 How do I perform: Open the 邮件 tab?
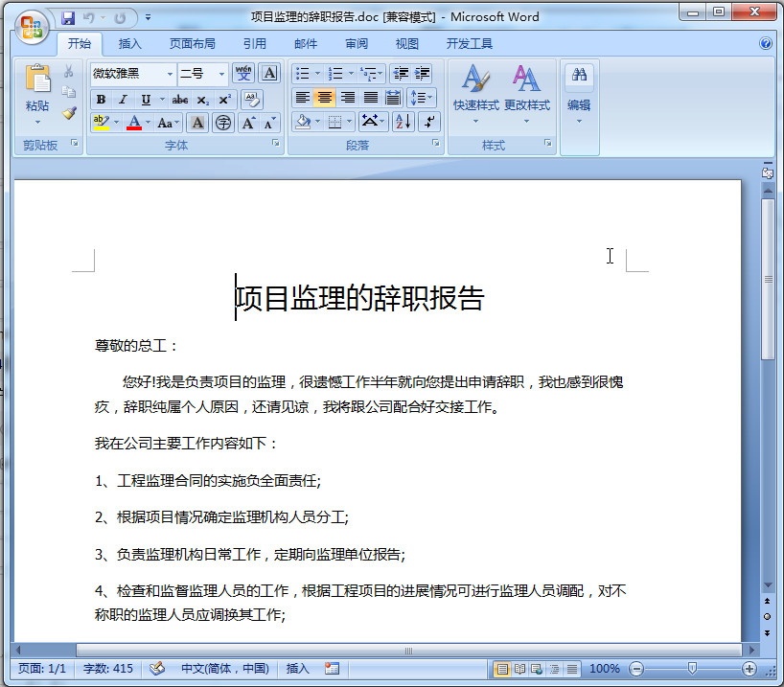pyautogui.click(x=306, y=44)
